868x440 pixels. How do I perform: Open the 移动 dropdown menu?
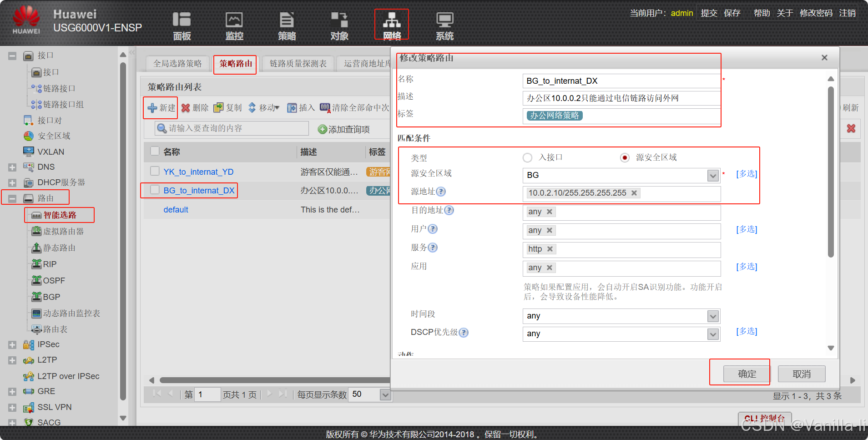(x=264, y=108)
